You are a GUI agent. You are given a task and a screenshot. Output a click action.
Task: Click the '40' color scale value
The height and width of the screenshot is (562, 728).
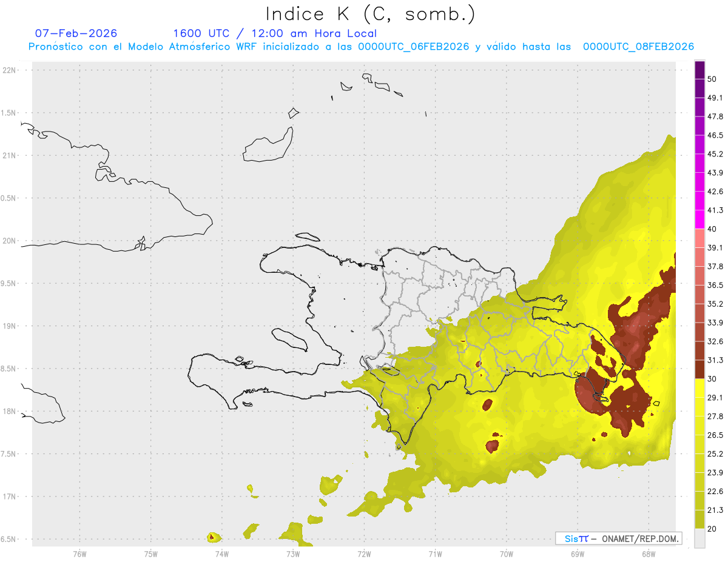coord(712,229)
